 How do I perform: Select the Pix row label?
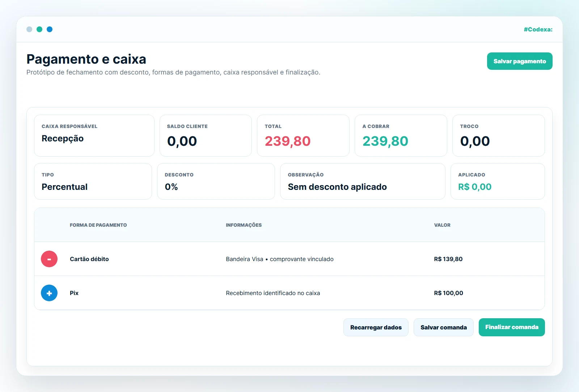coord(74,293)
